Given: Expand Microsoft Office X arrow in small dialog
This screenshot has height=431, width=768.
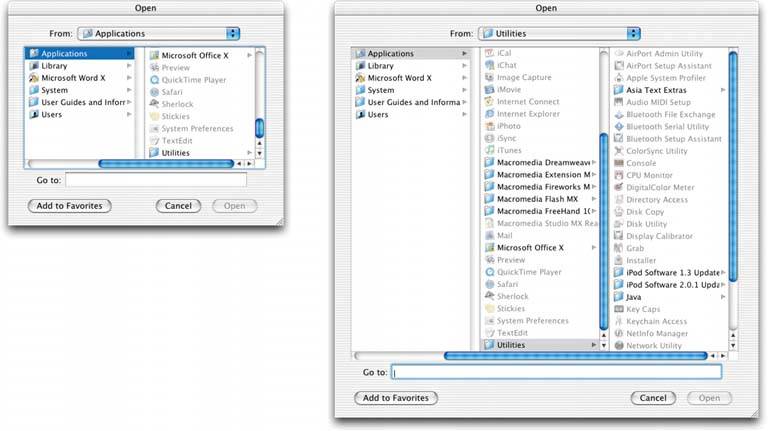Looking at the screenshot, I should coord(249,55).
